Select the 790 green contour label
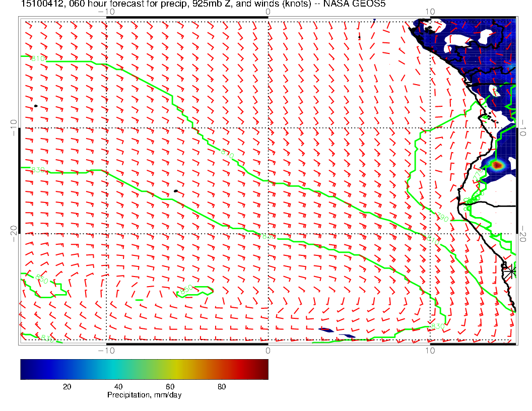This screenshot has height=411, width=532. (442, 218)
